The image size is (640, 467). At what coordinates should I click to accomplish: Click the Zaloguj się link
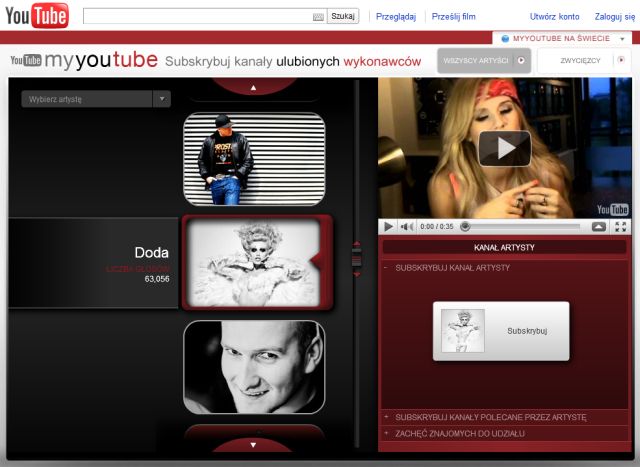pos(615,17)
